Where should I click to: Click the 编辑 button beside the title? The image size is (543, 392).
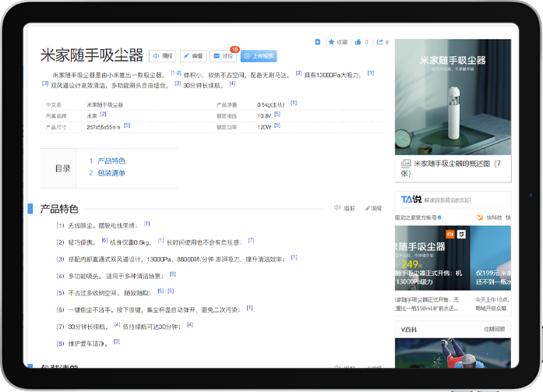tap(193, 56)
